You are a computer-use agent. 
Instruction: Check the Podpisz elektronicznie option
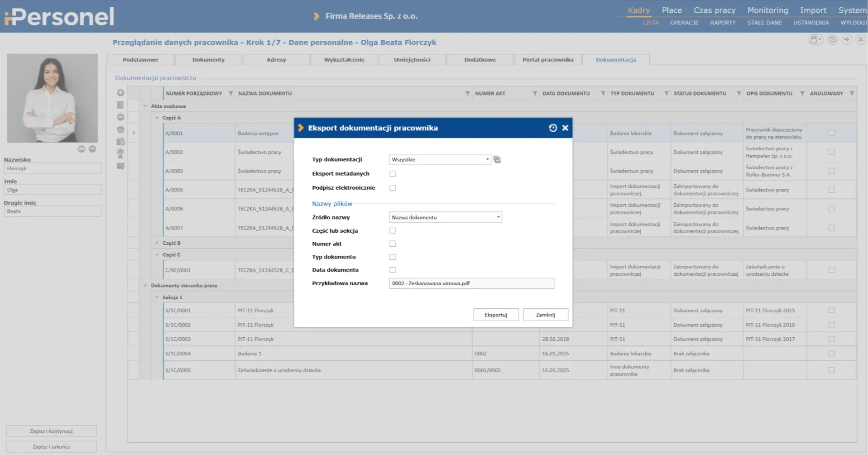pos(393,188)
